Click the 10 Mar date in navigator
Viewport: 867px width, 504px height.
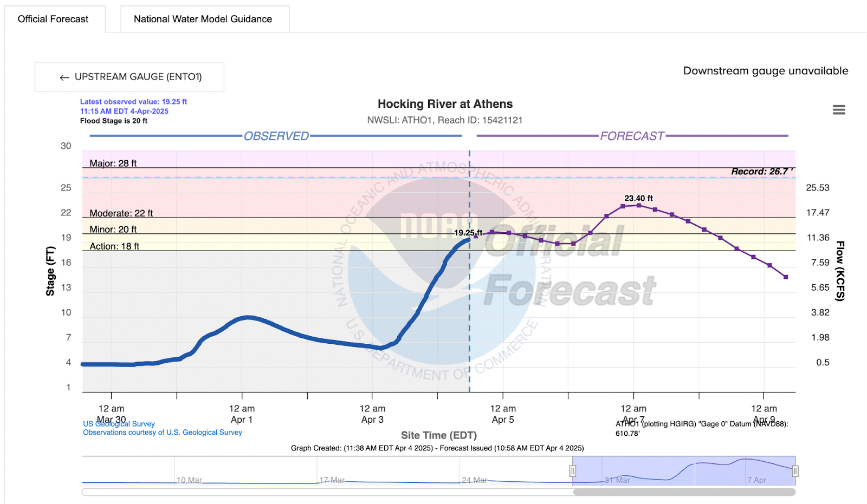[x=189, y=480]
